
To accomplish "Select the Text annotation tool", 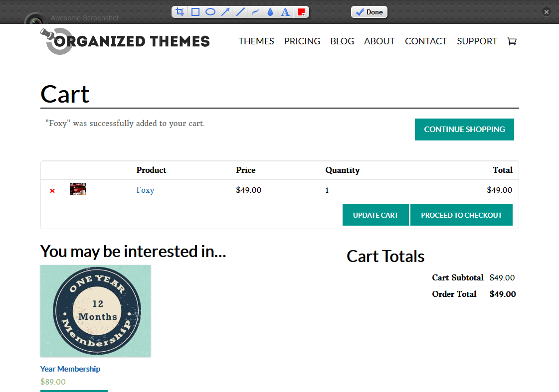I will pos(285,12).
